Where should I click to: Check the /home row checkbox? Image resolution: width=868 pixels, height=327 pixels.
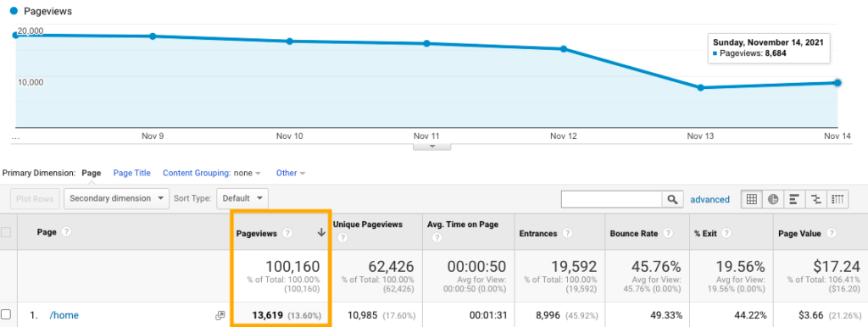tap(6, 315)
